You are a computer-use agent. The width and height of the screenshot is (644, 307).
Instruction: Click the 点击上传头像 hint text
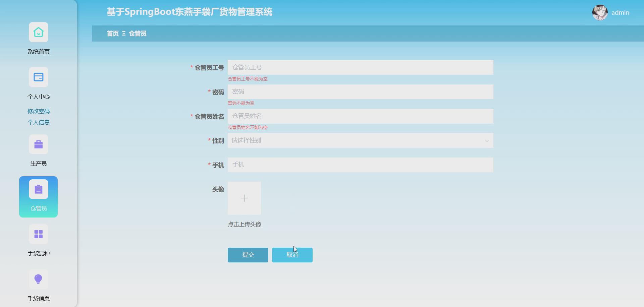[245, 225]
